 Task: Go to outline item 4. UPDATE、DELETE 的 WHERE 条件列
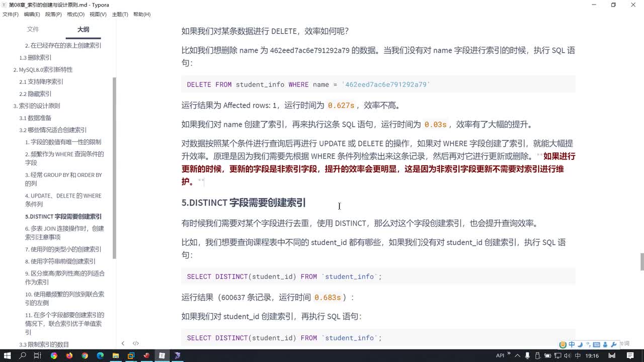63,200
